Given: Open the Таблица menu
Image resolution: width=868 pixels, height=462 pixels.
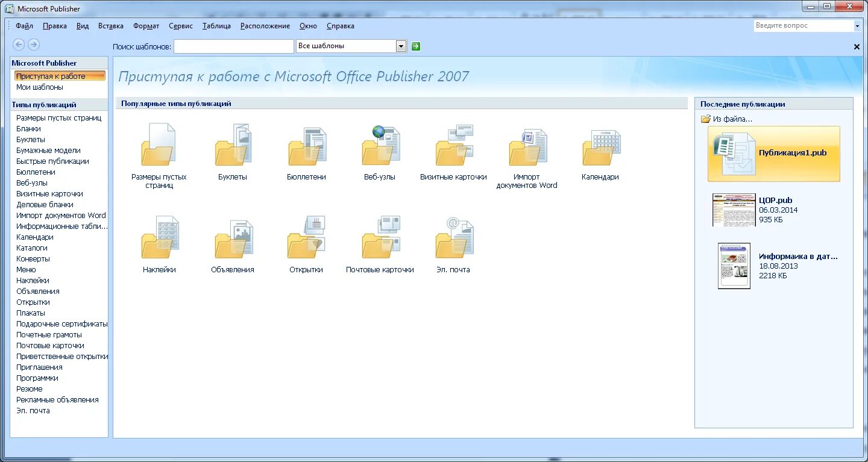Looking at the screenshot, I should tap(216, 26).
